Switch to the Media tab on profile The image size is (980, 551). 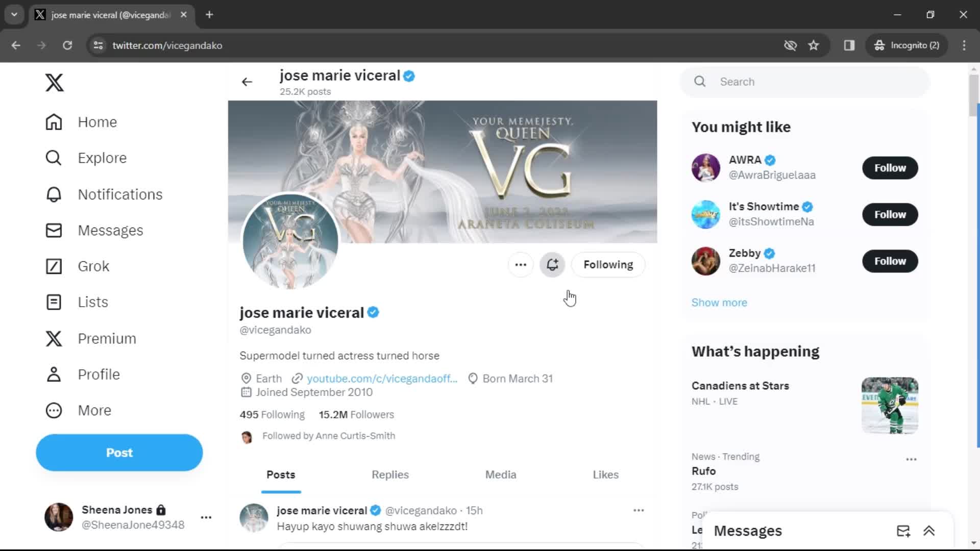click(501, 475)
